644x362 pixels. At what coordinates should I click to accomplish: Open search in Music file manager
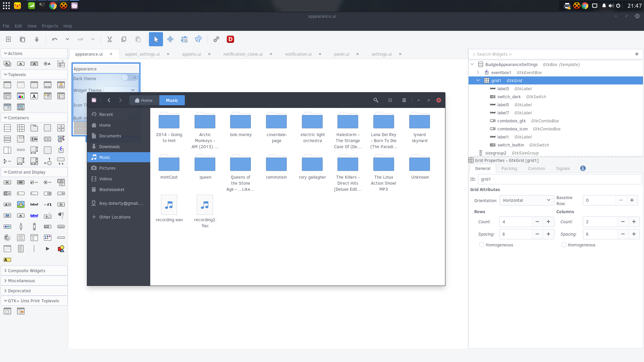click(x=376, y=100)
